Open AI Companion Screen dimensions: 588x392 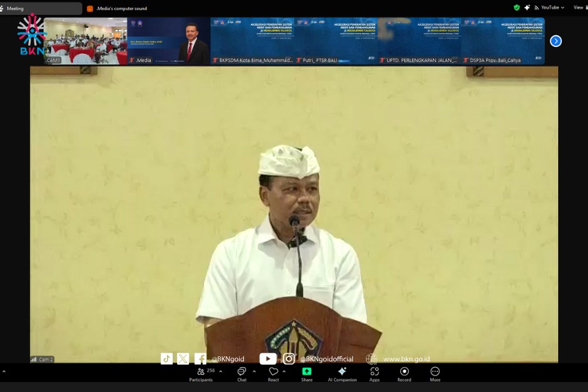pos(342,373)
